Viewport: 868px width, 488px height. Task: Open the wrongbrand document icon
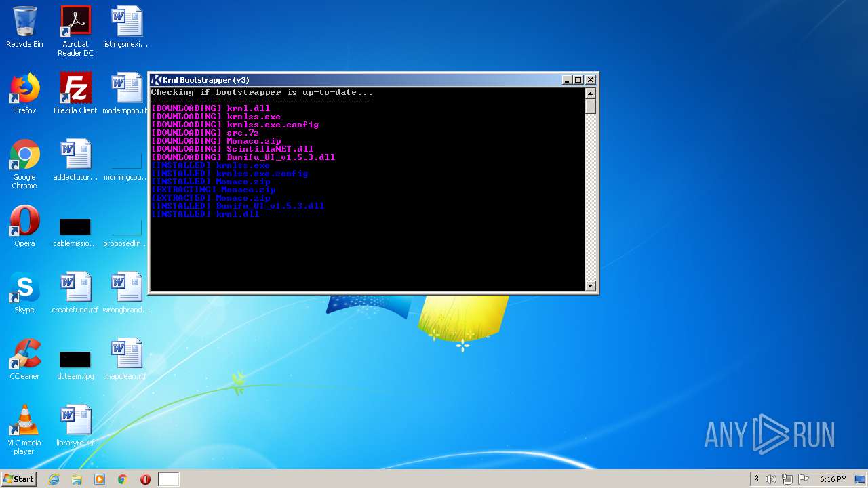point(125,293)
